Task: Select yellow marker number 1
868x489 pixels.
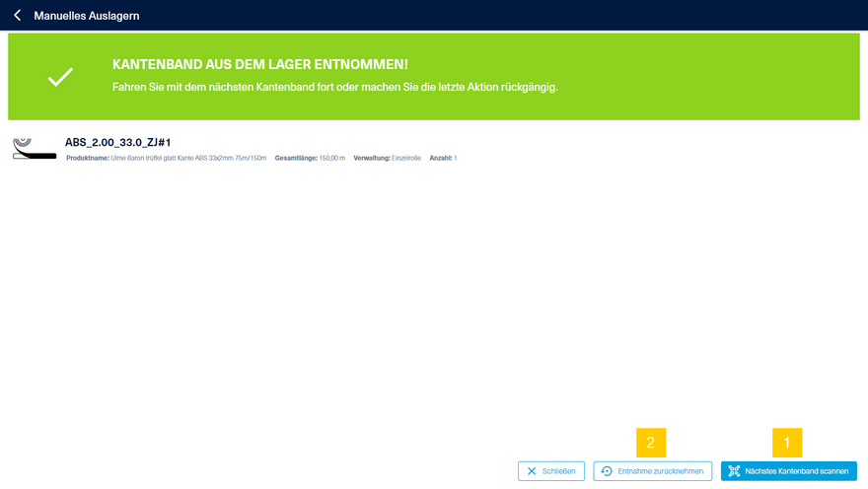Action: (786, 443)
